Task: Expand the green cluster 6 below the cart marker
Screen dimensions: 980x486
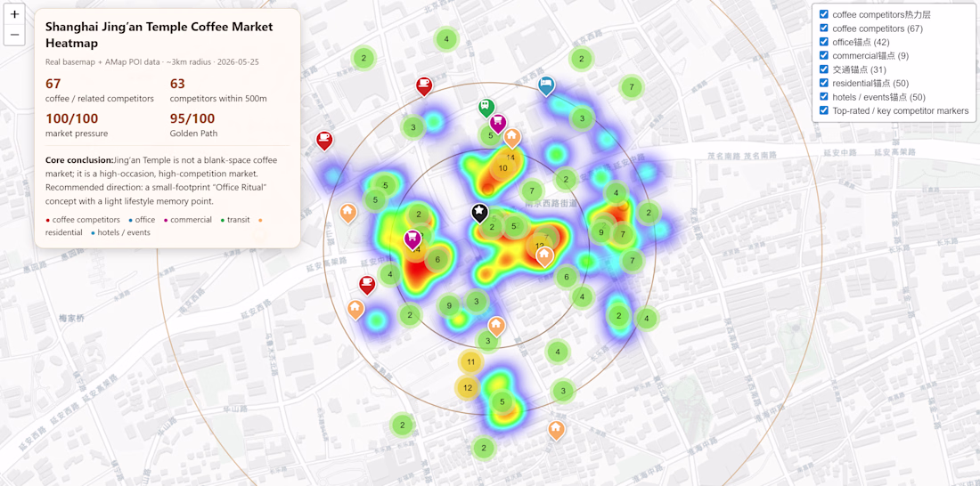Action: pos(437,260)
